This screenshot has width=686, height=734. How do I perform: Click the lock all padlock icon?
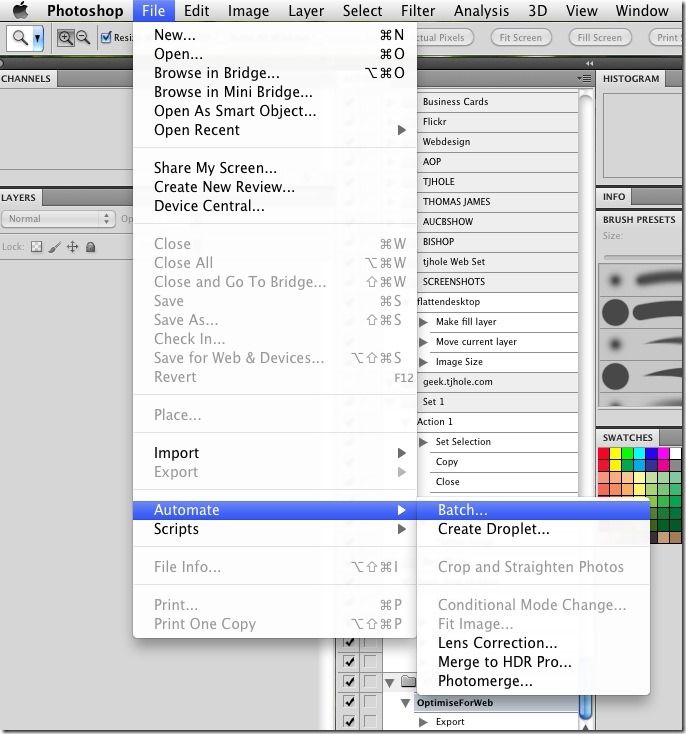pos(91,246)
